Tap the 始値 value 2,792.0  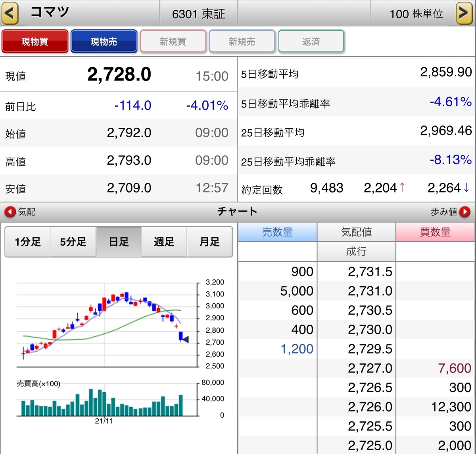[x=129, y=133]
